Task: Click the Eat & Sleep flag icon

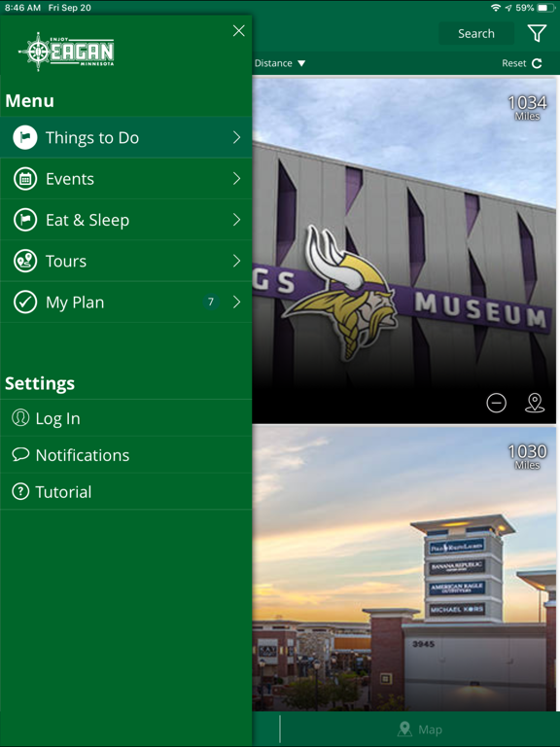Action: click(x=24, y=220)
